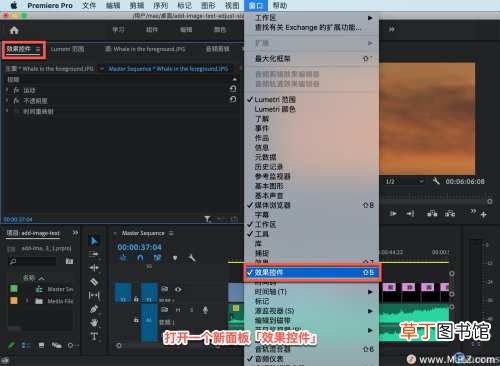Viewport: 500px width, 366px height.
Task: Open timeline display settings wrench
Action: [x=192, y=258]
